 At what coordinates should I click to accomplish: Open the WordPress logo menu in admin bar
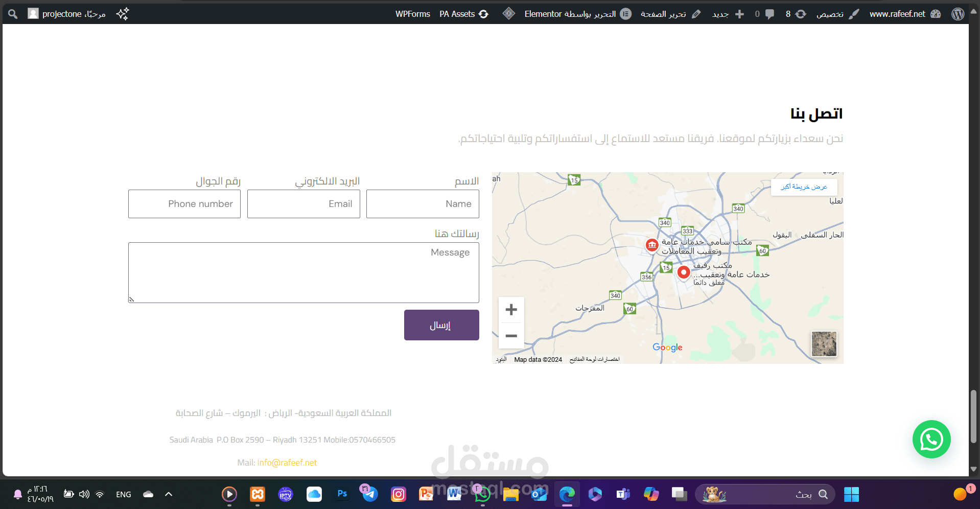(x=958, y=14)
